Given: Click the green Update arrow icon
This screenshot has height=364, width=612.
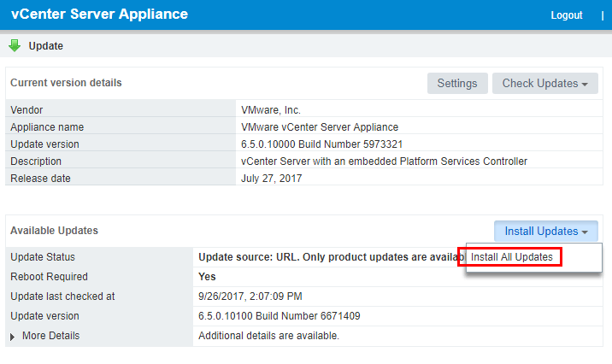Looking at the screenshot, I should (x=15, y=45).
